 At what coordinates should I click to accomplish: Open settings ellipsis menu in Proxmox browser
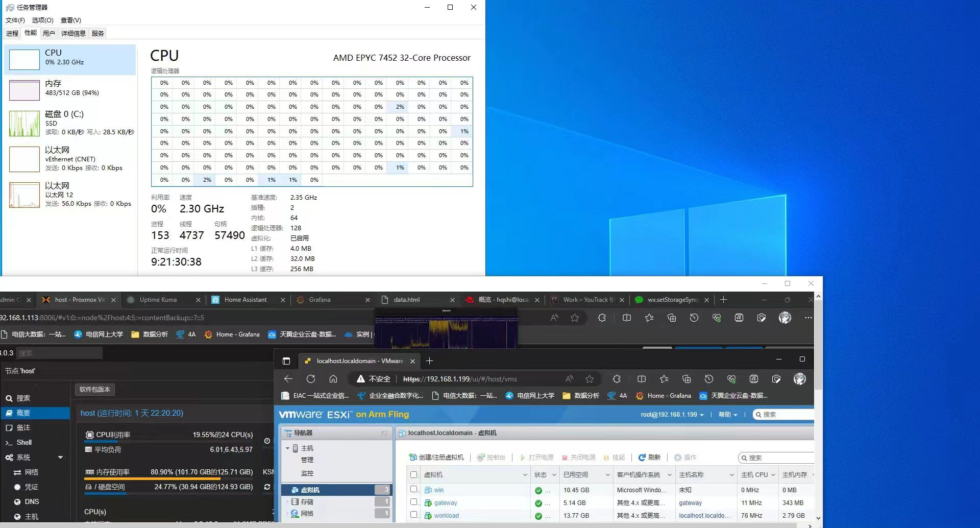pyautogui.click(x=808, y=318)
